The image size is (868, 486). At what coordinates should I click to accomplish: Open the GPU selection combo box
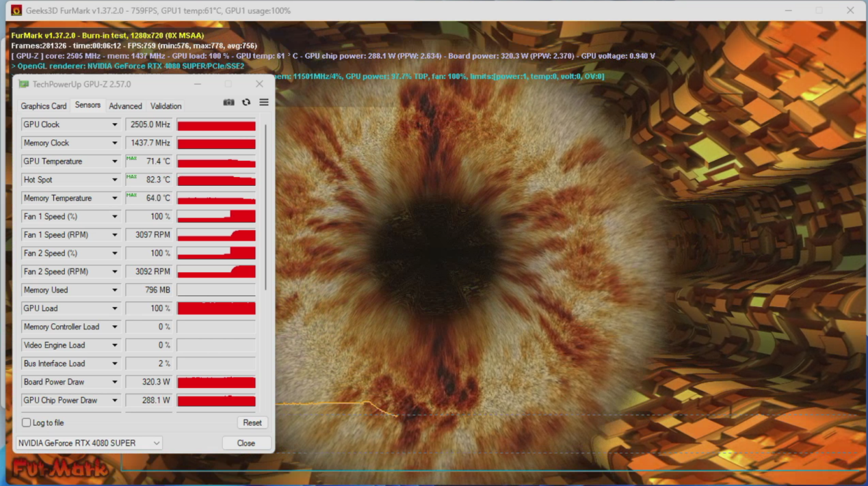[89, 443]
